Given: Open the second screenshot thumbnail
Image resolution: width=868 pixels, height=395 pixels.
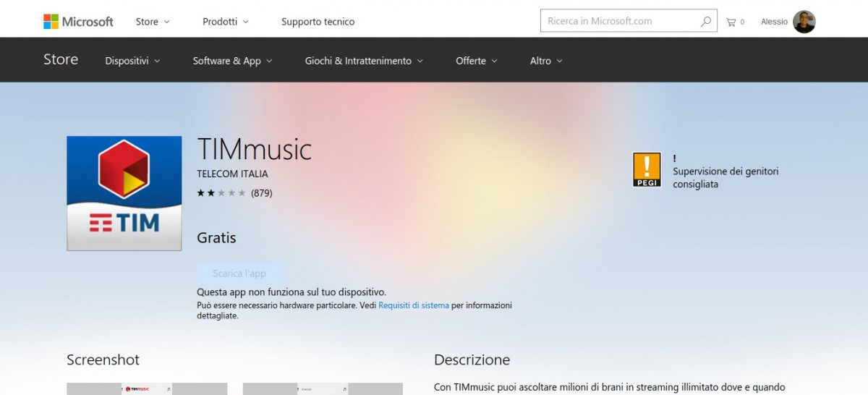Looking at the screenshot, I should coord(323,388).
